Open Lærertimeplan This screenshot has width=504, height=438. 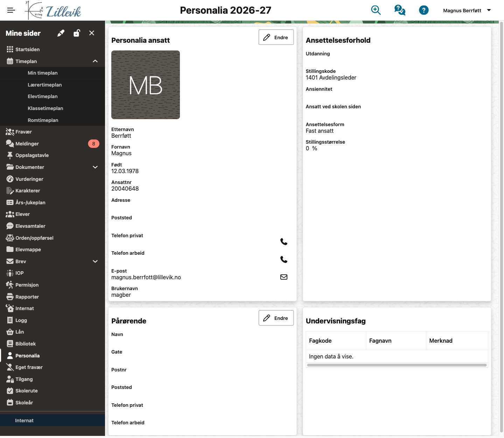tap(52, 85)
